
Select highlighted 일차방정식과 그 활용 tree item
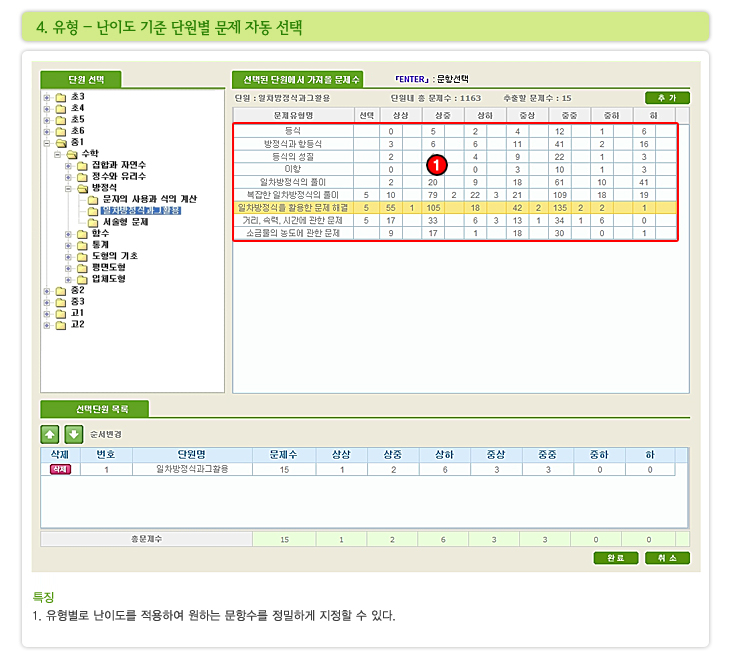pos(141,210)
